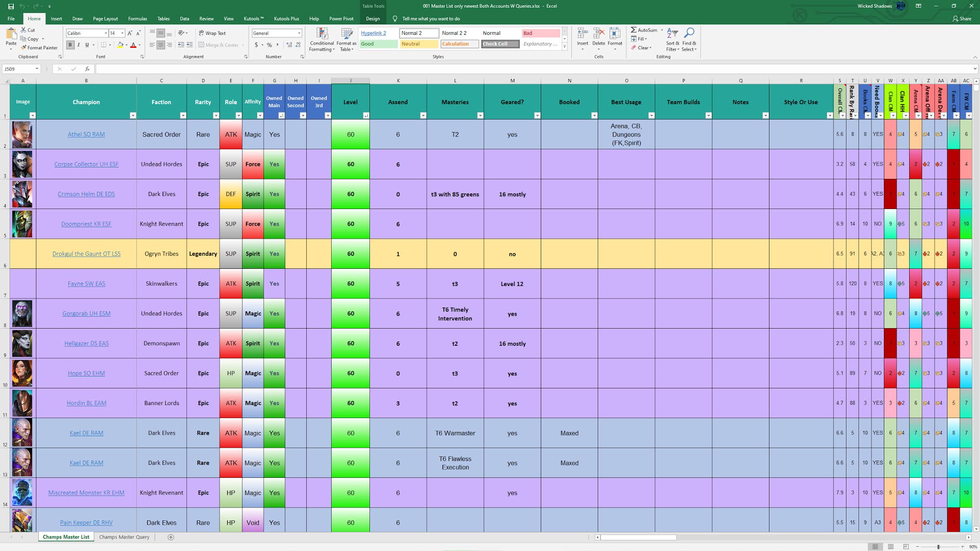Apply the yellow Fill Color highlight
This screenshot has width=980, height=551.
coord(120,45)
